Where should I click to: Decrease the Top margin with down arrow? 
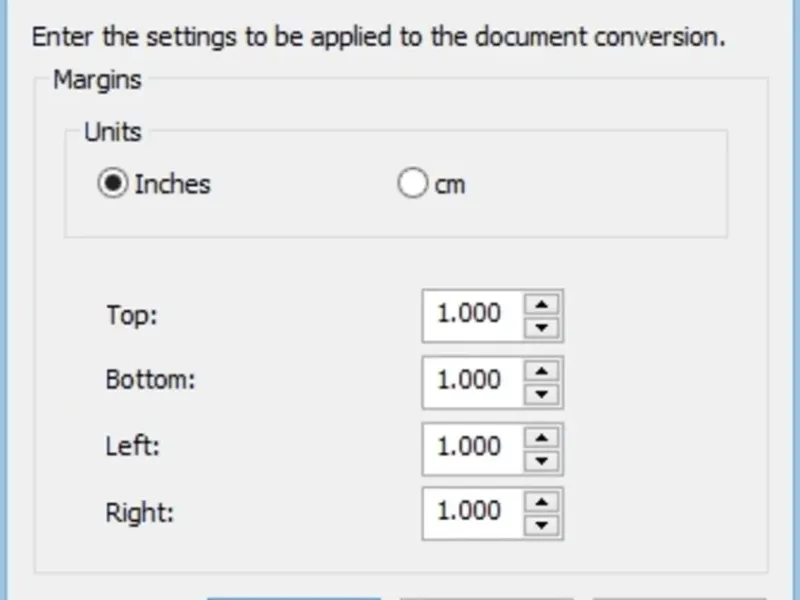tap(541, 327)
